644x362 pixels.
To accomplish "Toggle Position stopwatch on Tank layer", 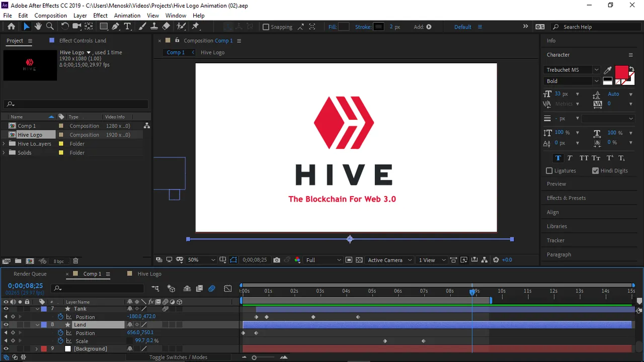I will pyautogui.click(x=61, y=317).
